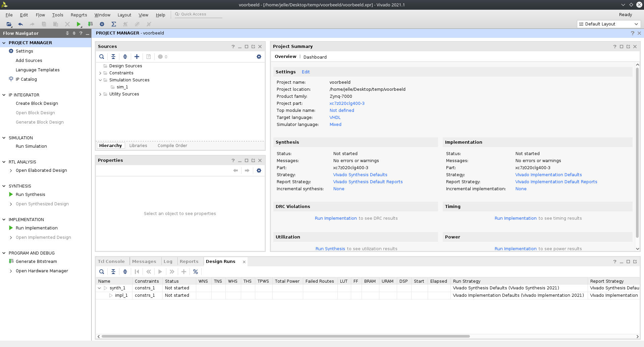Collapse Simulation Sources folder

(100, 80)
